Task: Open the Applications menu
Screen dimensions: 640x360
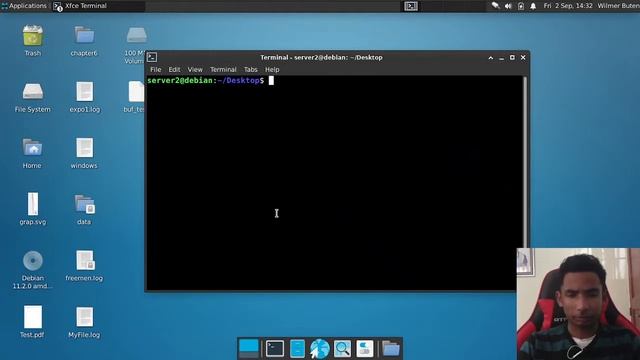Action: click(x=24, y=6)
